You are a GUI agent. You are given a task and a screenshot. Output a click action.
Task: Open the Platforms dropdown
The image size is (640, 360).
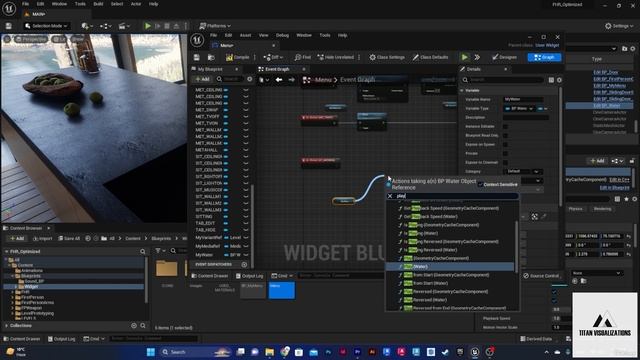(215, 26)
